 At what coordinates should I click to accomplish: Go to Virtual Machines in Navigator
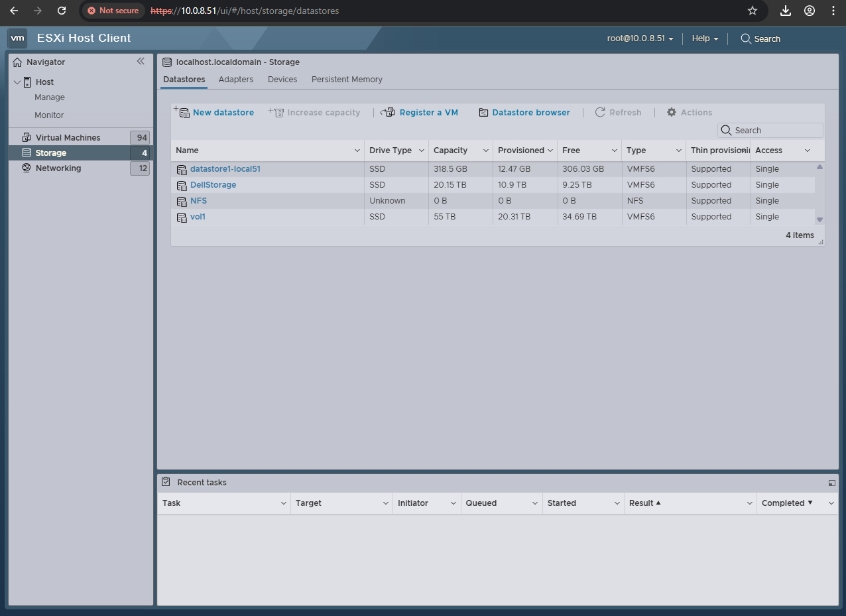[68, 138]
